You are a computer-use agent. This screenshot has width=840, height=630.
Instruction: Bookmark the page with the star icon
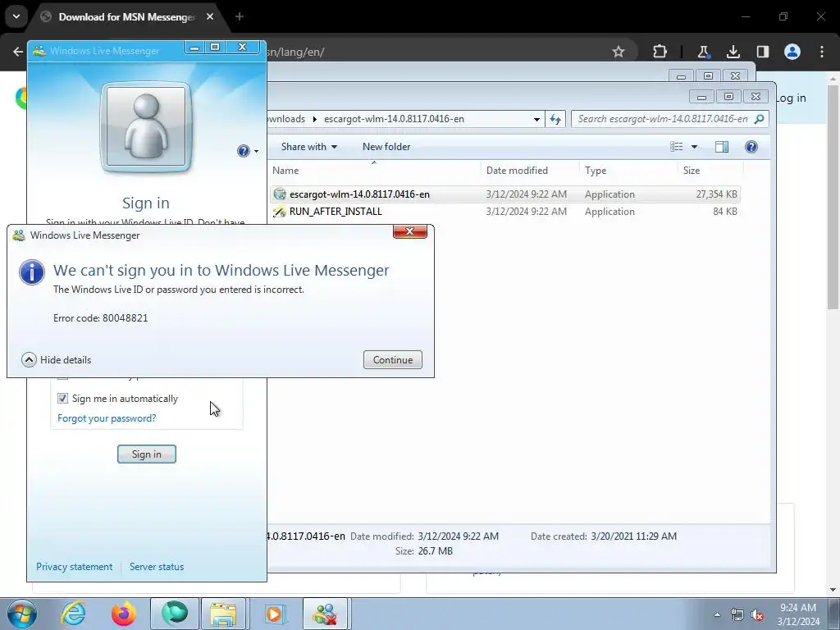[619, 52]
